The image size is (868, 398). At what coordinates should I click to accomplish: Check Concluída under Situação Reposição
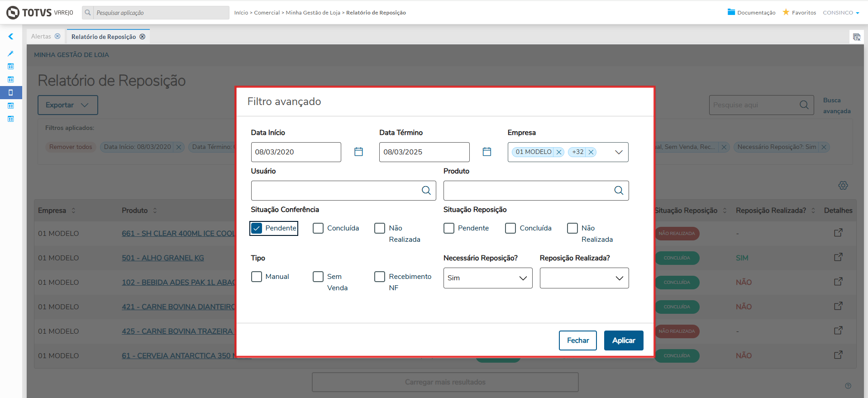510,228
